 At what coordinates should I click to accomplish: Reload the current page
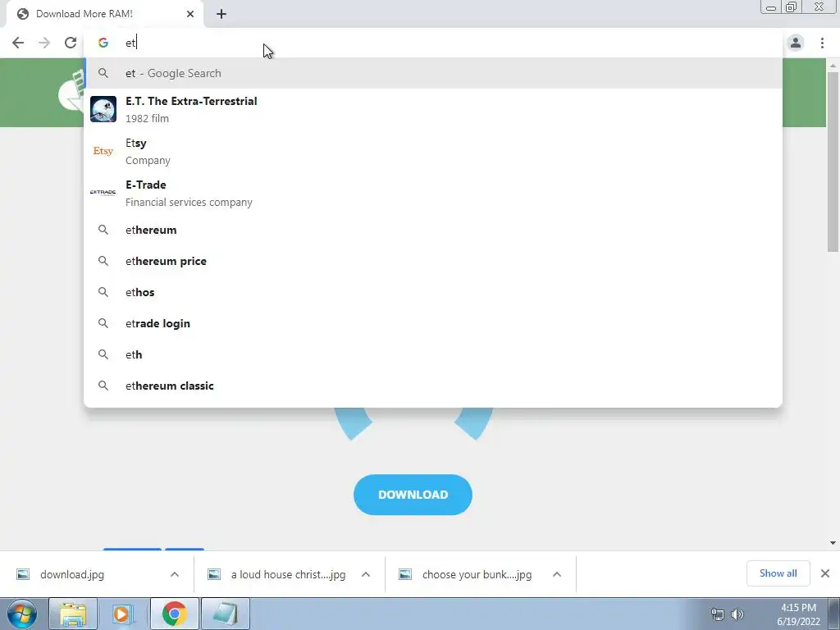click(x=71, y=43)
